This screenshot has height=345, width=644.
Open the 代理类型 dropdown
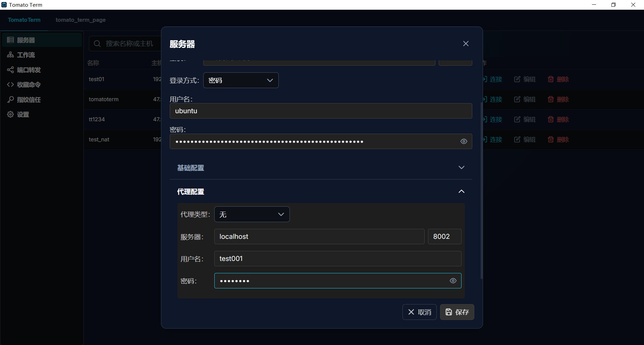coord(252,214)
